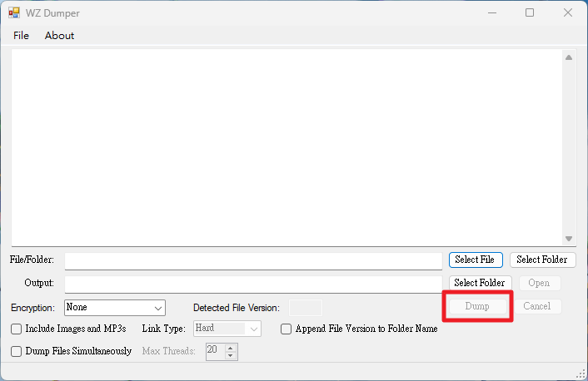Maximize the WZ Dumper window

(530, 12)
